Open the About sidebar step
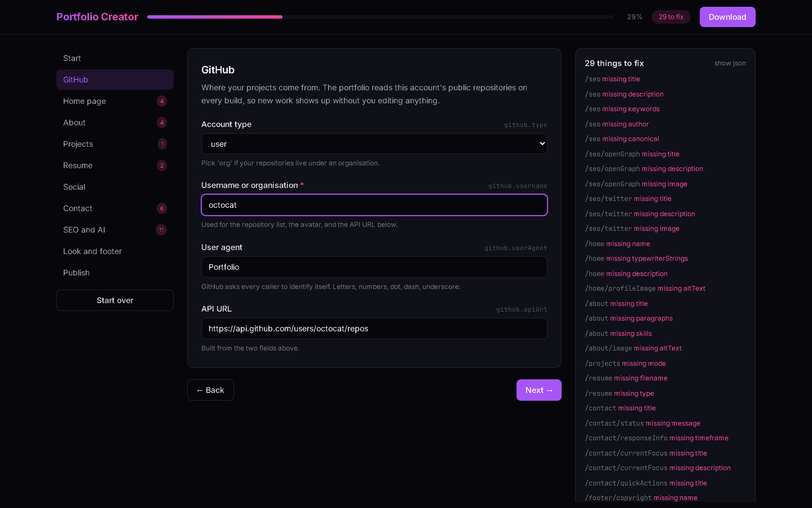 pos(115,123)
